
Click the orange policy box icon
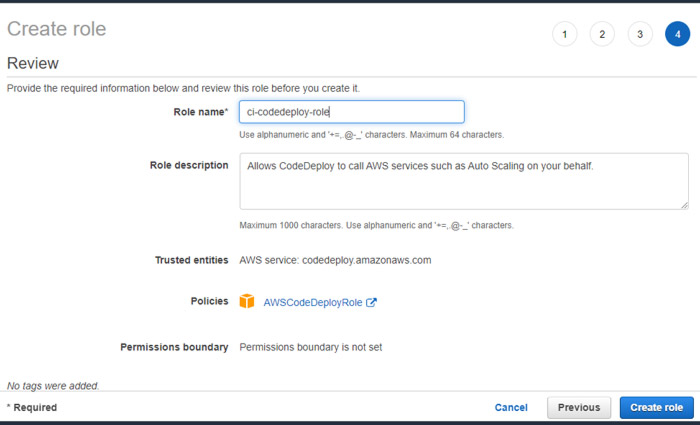tap(247, 301)
